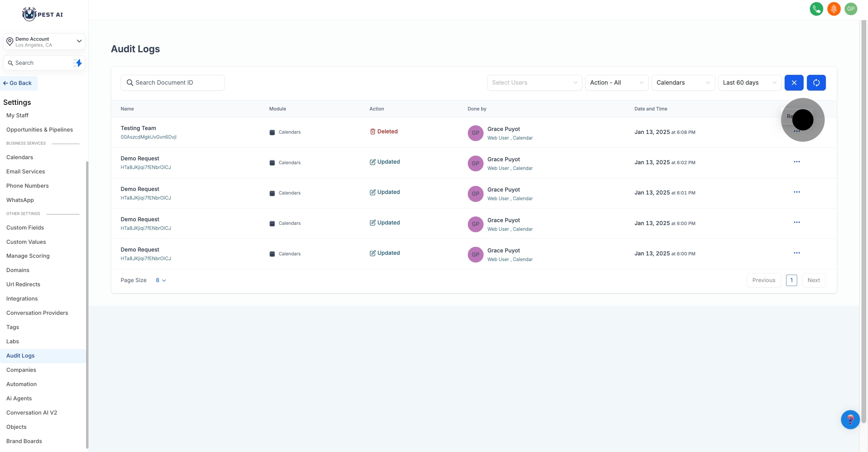Change the Page Size 8 dropdown
Screen dimensions: 868x452
[x=161, y=280]
